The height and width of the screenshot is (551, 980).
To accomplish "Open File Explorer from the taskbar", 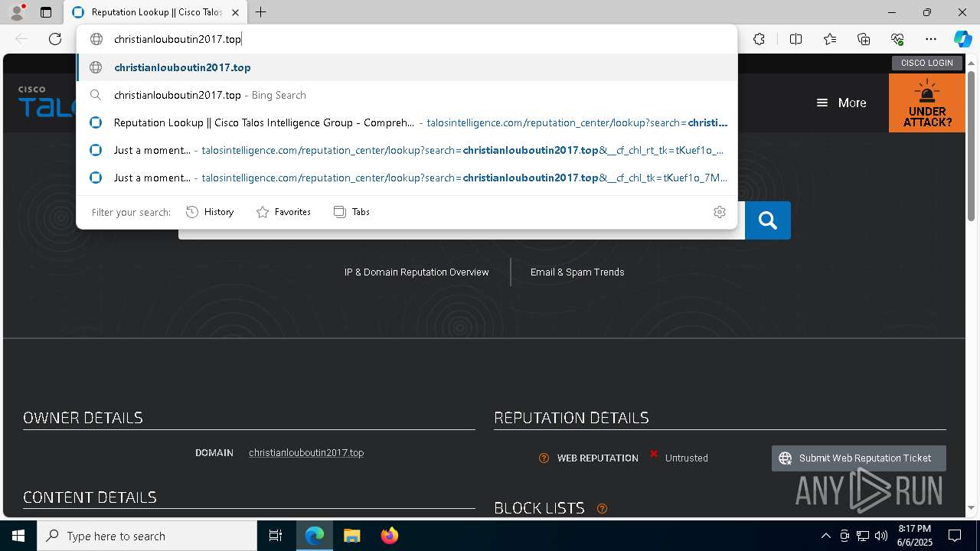I will coord(351,536).
